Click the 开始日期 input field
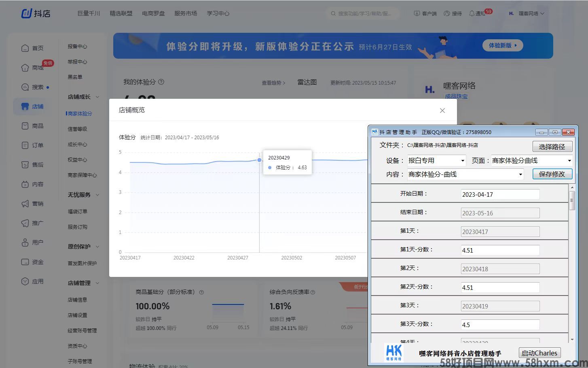This screenshot has height=368, width=588. (500, 194)
